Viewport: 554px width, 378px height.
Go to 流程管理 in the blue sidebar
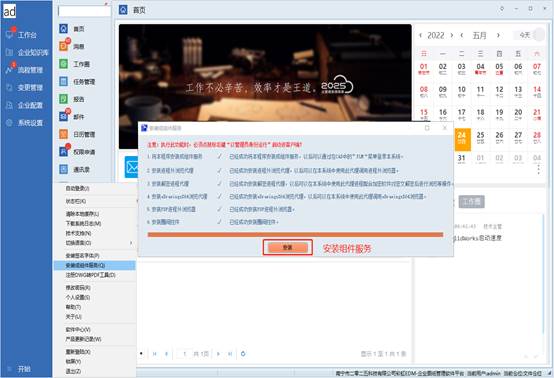click(24, 70)
